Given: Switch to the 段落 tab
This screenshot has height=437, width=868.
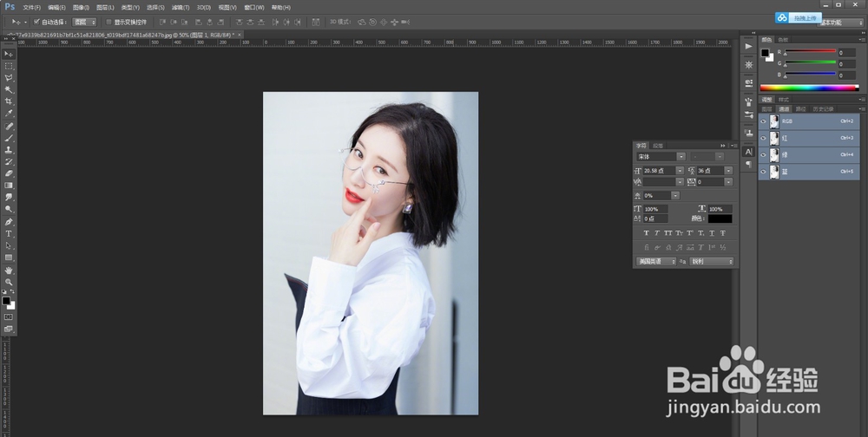Looking at the screenshot, I should tap(658, 146).
